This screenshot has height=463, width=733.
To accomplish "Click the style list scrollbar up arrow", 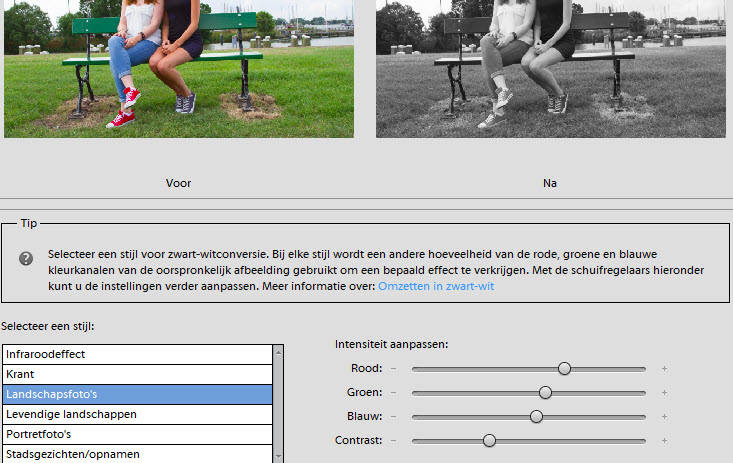I will click(x=278, y=352).
